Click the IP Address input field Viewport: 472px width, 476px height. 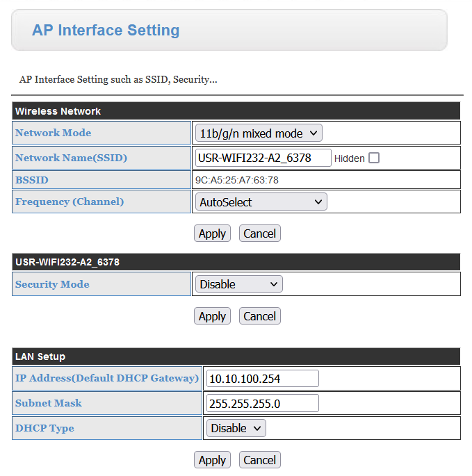pyautogui.click(x=263, y=379)
